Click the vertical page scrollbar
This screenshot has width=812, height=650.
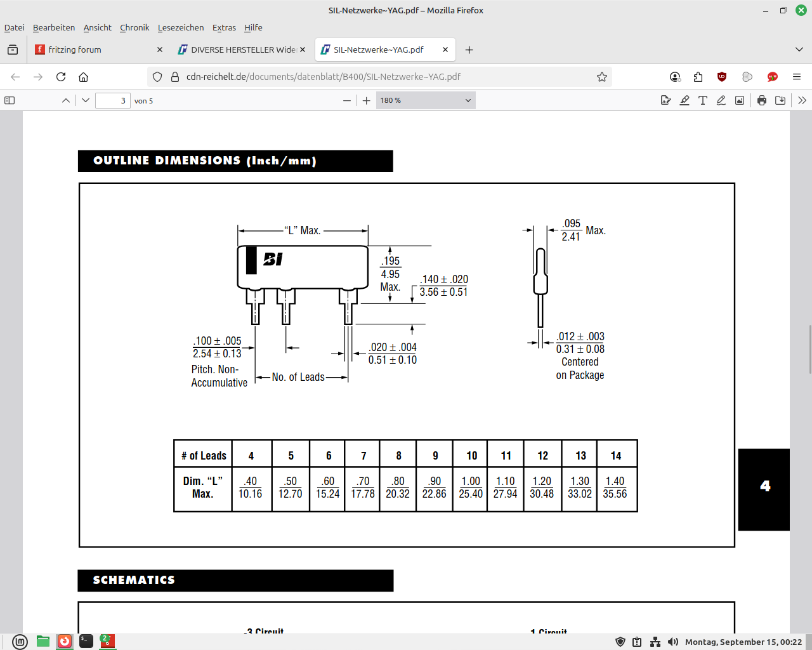click(809, 349)
